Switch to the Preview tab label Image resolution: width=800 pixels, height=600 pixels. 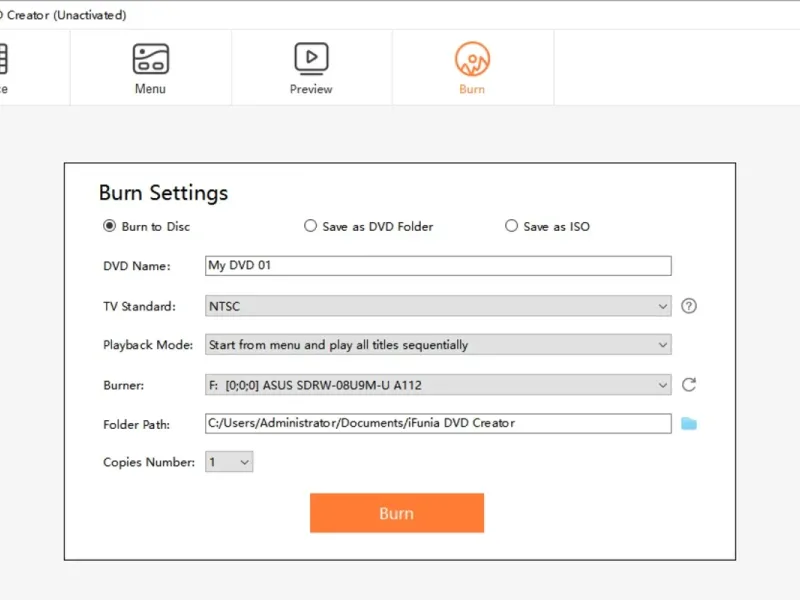(311, 89)
